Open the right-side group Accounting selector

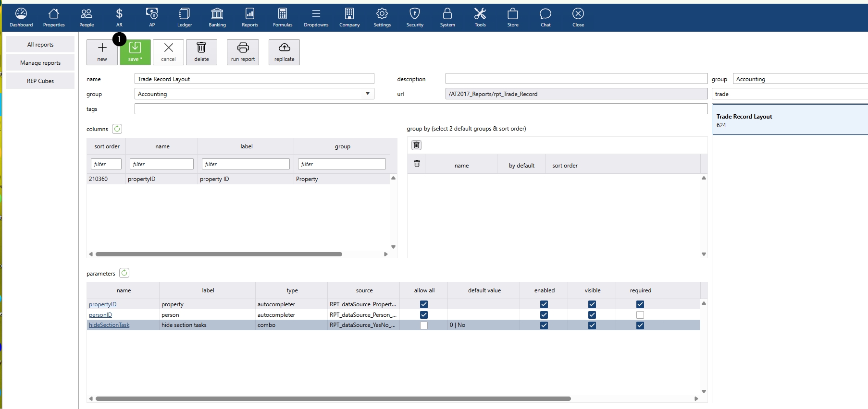800,79
